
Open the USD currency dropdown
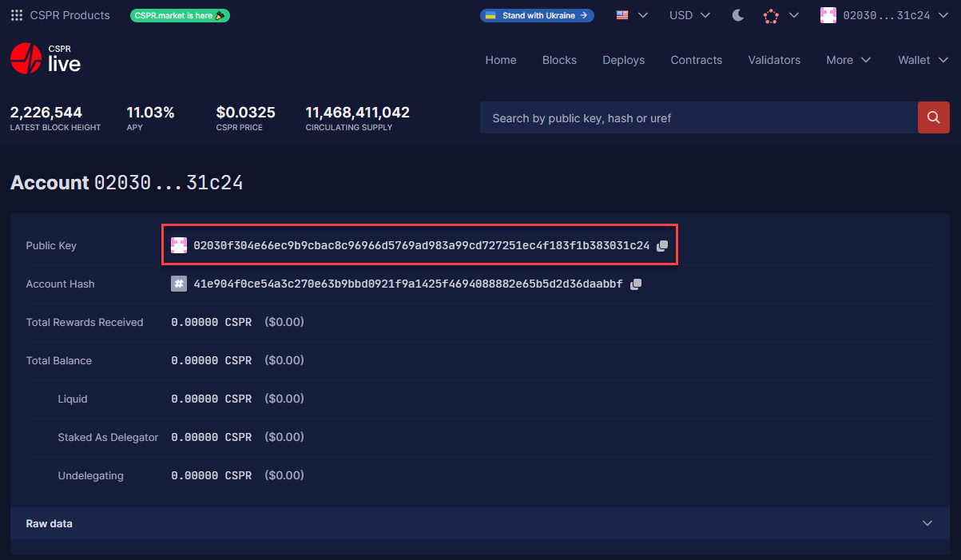click(x=689, y=15)
